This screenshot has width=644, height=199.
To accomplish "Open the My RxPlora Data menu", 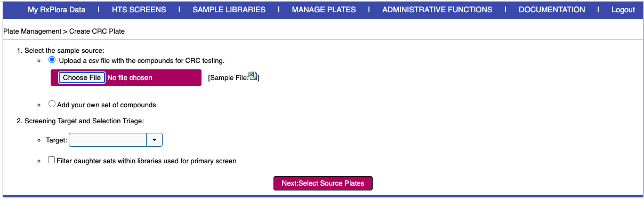I will click(x=57, y=10).
